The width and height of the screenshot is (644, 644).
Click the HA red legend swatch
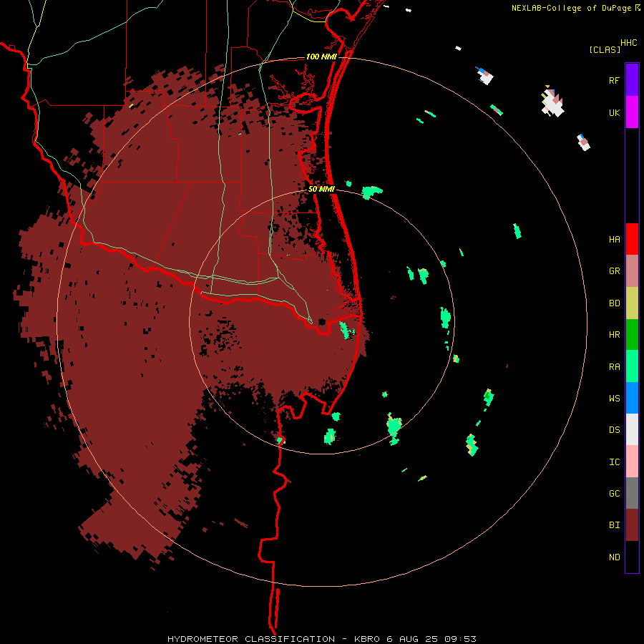(x=632, y=239)
